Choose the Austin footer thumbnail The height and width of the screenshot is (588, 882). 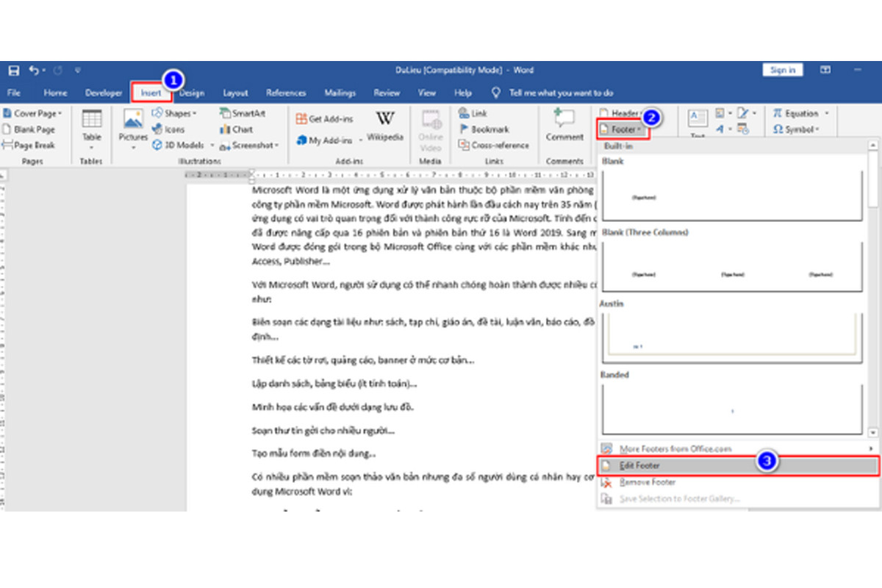click(x=732, y=337)
